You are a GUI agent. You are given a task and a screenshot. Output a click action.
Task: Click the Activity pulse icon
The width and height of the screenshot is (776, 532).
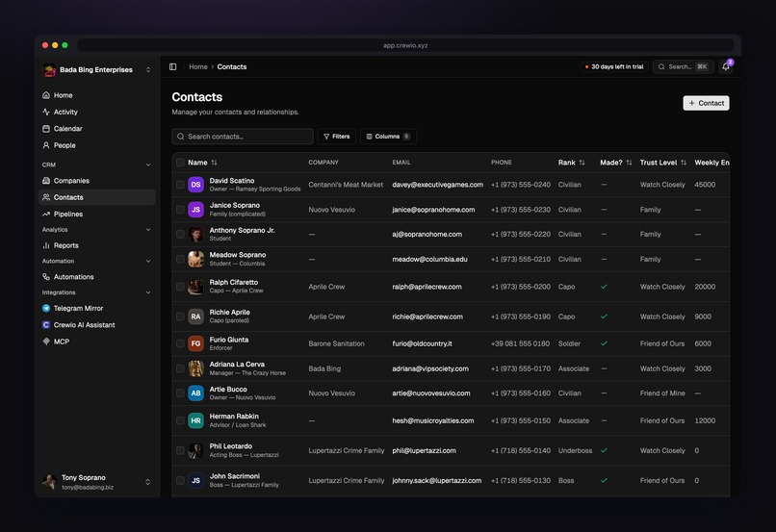coord(46,112)
